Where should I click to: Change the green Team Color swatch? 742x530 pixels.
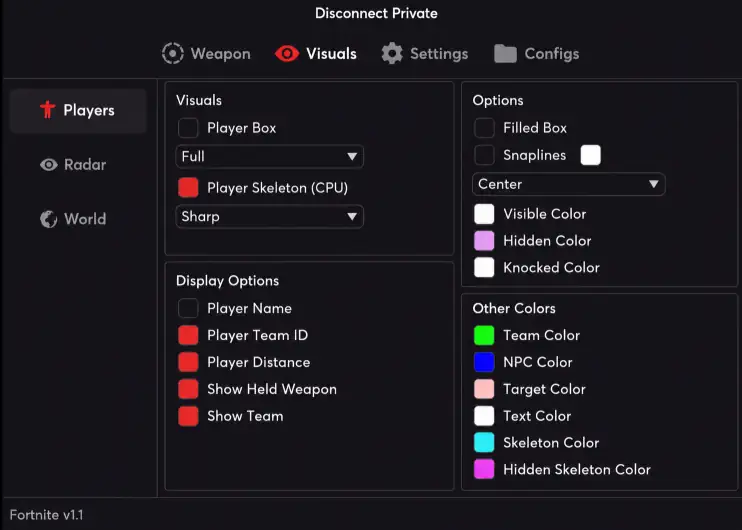pos(484,335)
